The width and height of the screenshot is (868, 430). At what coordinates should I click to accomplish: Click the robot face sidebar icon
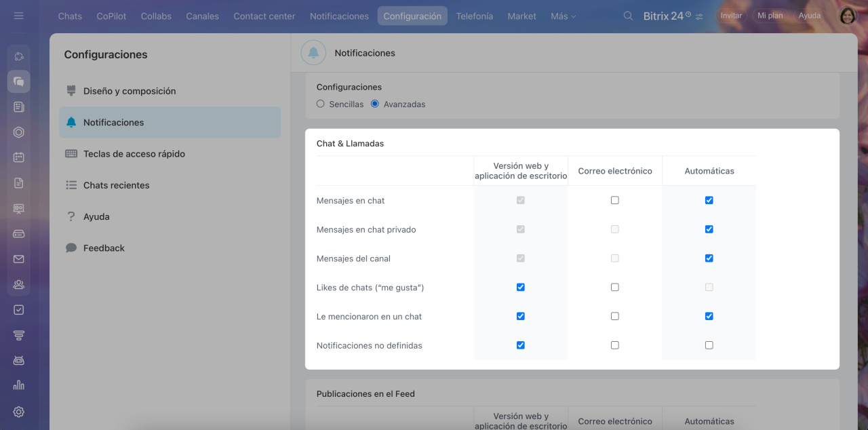point(18,360)
